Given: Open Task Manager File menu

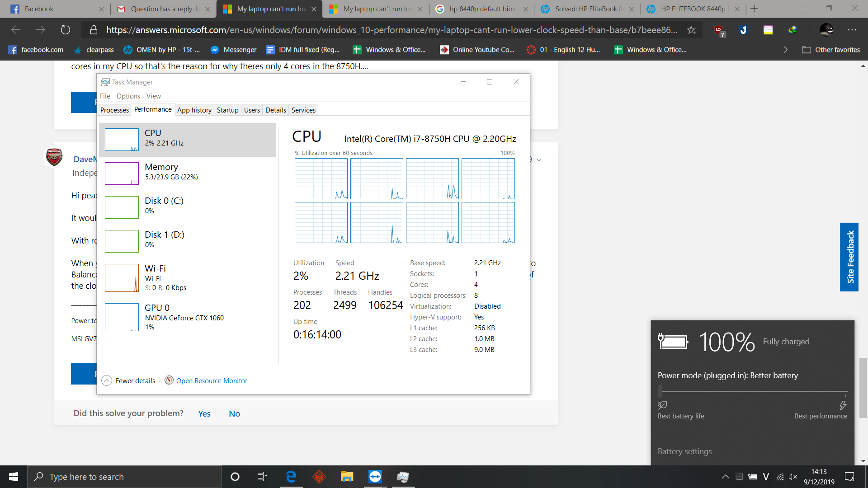Looking at the screenshot, I should coord(105,96).
